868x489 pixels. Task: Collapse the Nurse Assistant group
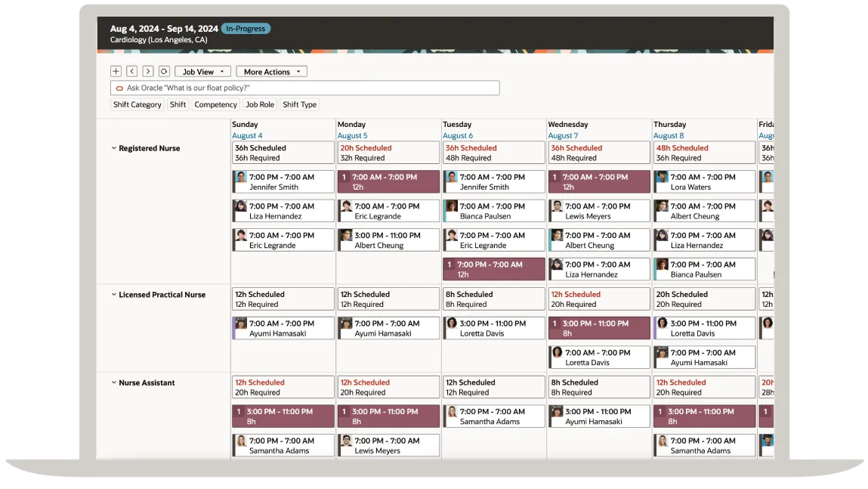click(x=114, y=382)
